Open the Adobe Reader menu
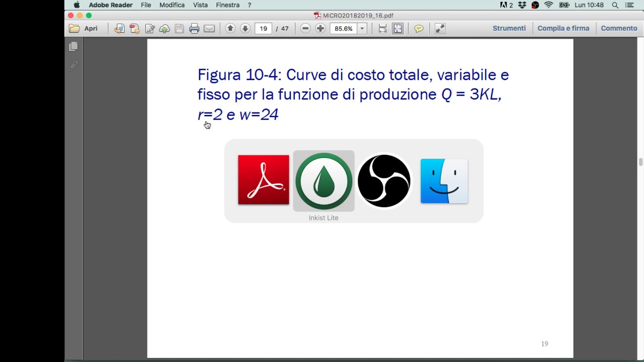 (111, 5)
